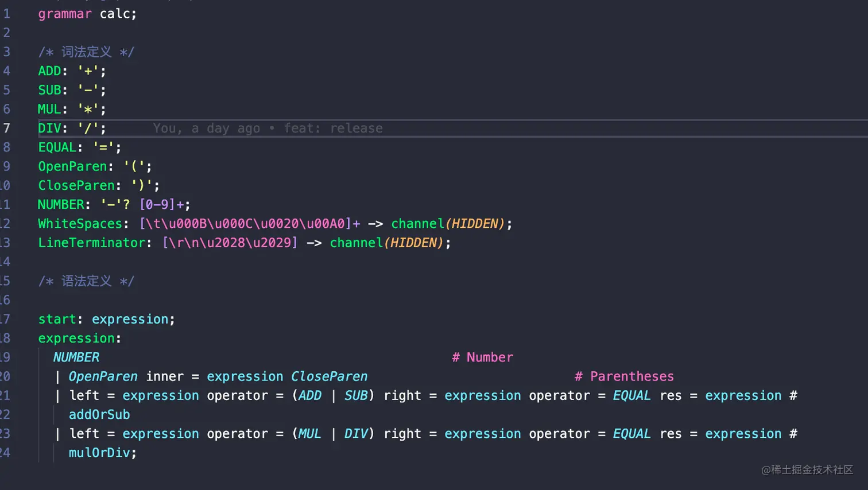Select the ADD token definition on line 4
This screenshot has height=490, width=868.
[x=49, y=71]
